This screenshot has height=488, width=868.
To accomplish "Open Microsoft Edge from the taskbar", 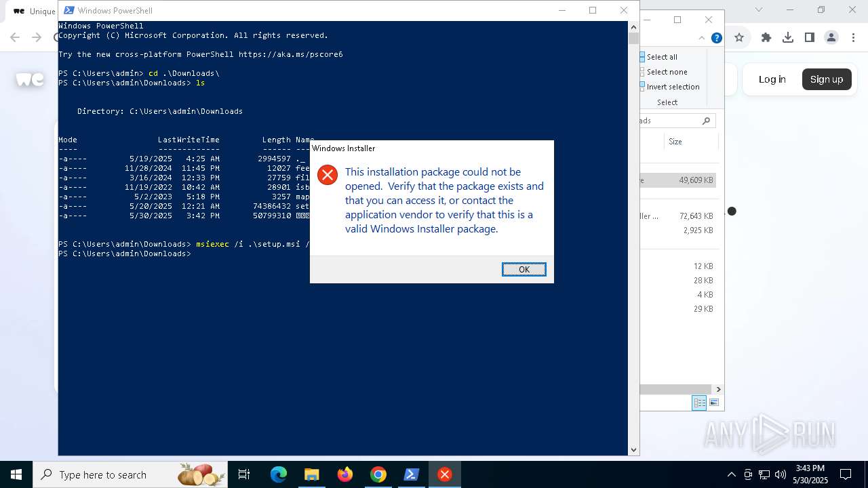I will [x=279, y=474].
